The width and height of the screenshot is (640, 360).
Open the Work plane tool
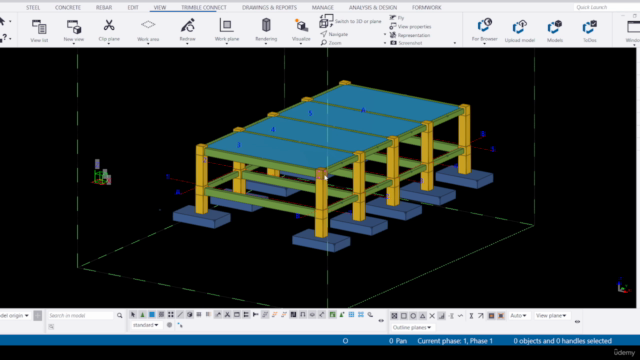pos(227,31)
